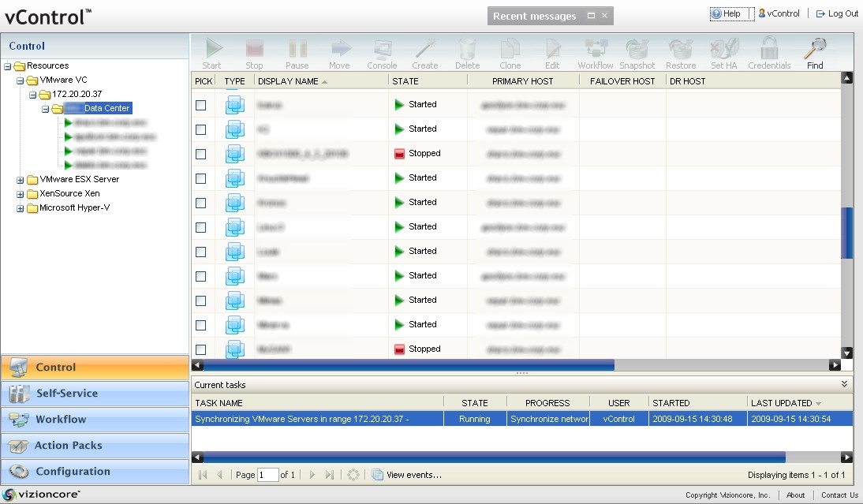Click the VM grid vertical scrollbar thumb
The width and height of the screenshot is (863, 504).
847,233
